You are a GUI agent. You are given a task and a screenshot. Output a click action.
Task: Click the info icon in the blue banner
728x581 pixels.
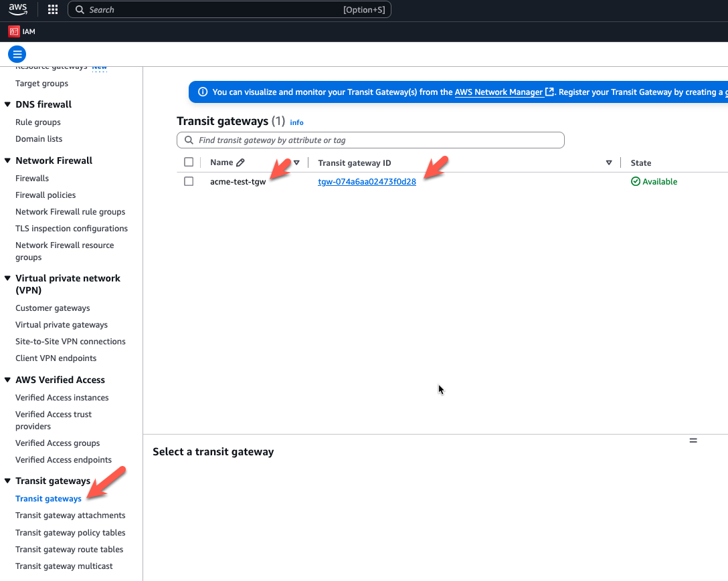coord(203,92)
